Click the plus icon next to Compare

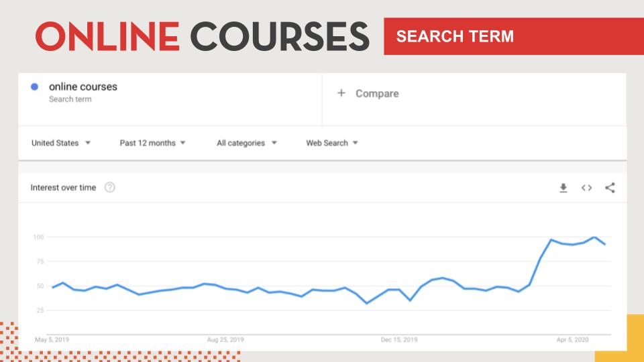click(341, 93)
